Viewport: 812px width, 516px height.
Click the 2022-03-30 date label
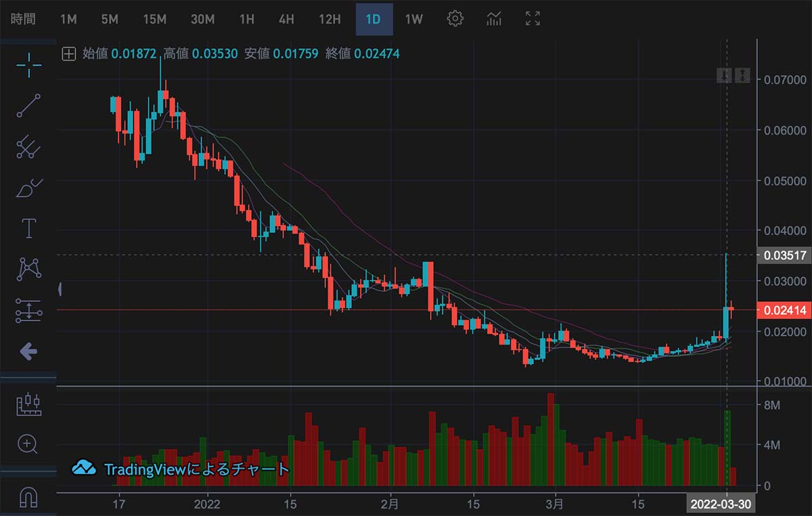coord(720,504)
